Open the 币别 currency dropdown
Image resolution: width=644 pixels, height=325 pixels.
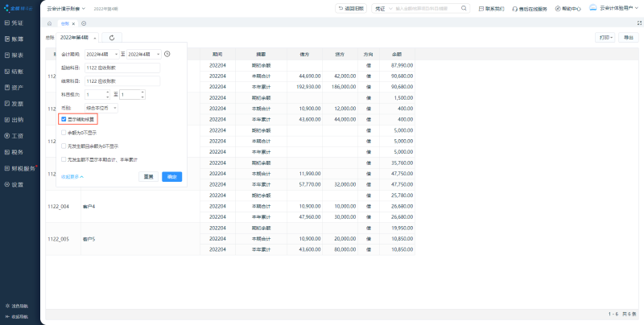(101, 107)
